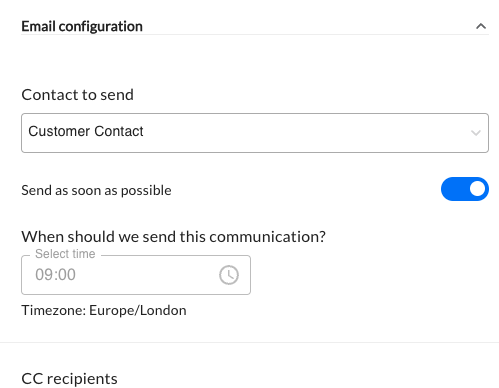Screen dimensions: 499x388
Task: Click the white knob of the blue switch
Action: coord(477,189)
